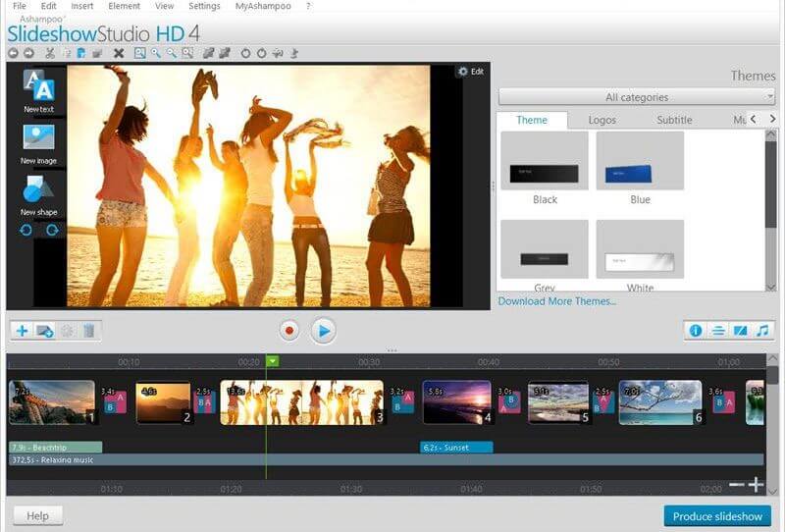Click the greyed gear slide settings icon

click(67, 331)
